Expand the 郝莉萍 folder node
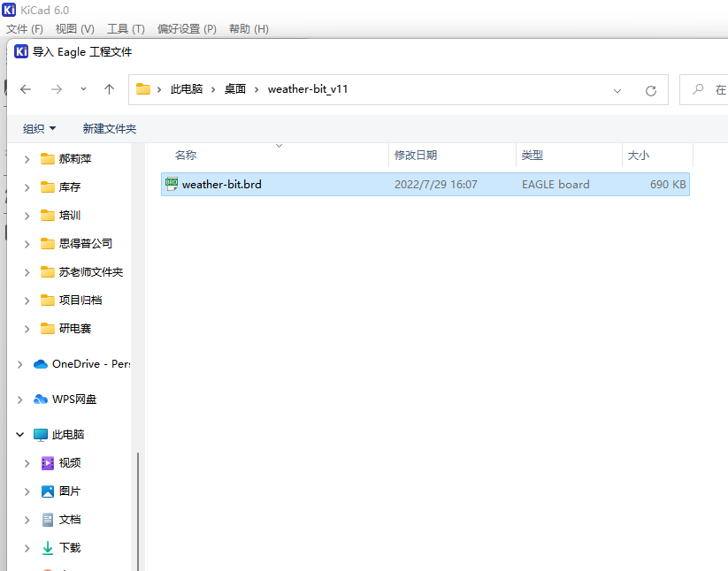Image resolution: width=728 pixels, height=571 pixels. click(27, 160)
